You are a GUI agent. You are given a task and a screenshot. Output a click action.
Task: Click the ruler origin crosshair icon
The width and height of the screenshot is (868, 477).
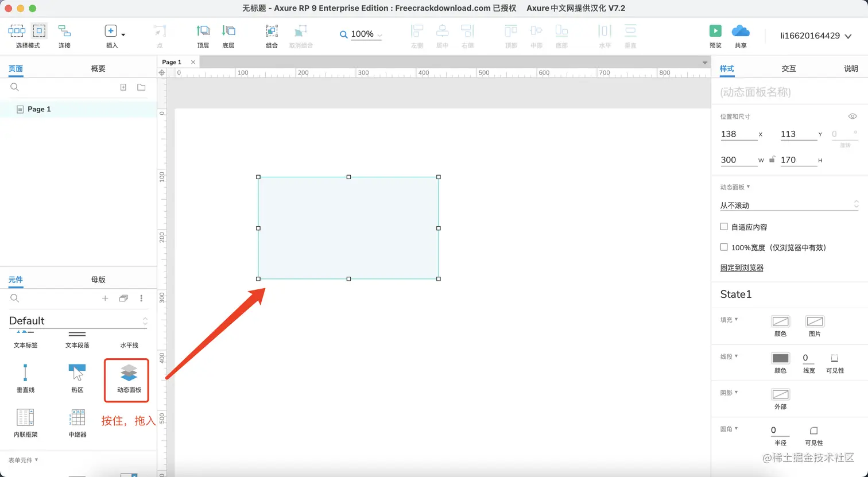tap(162, 73)
